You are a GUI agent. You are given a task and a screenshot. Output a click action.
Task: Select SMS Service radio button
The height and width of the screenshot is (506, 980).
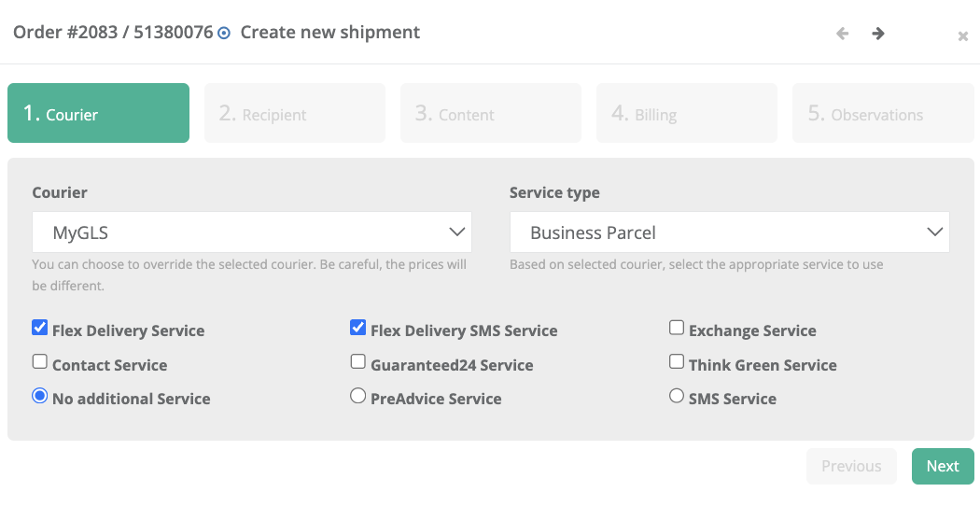point(677,396)
